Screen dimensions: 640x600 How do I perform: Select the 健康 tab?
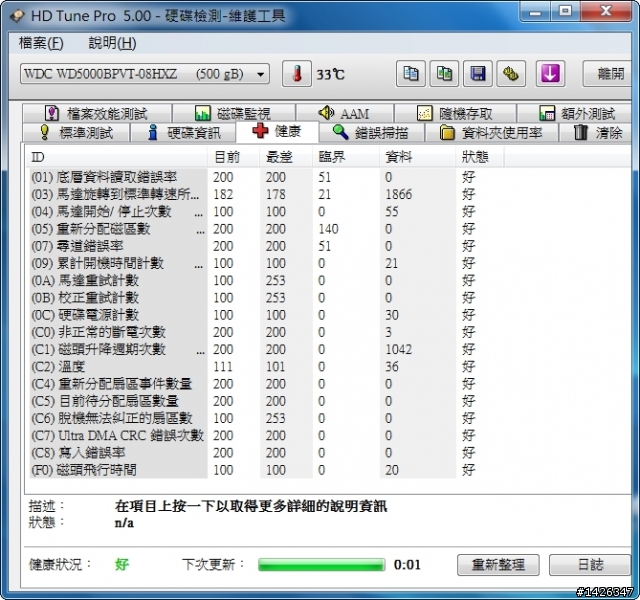pos(277,131)
